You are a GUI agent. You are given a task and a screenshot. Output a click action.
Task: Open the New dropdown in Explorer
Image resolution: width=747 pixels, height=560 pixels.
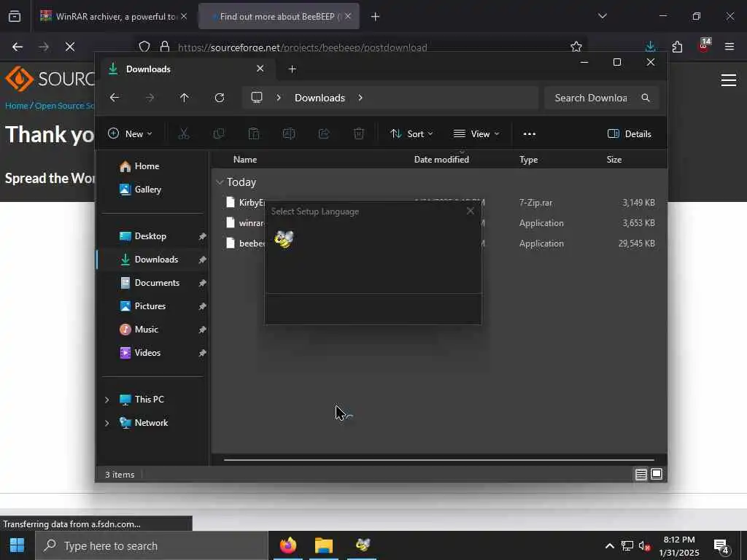tap(130, 134)
